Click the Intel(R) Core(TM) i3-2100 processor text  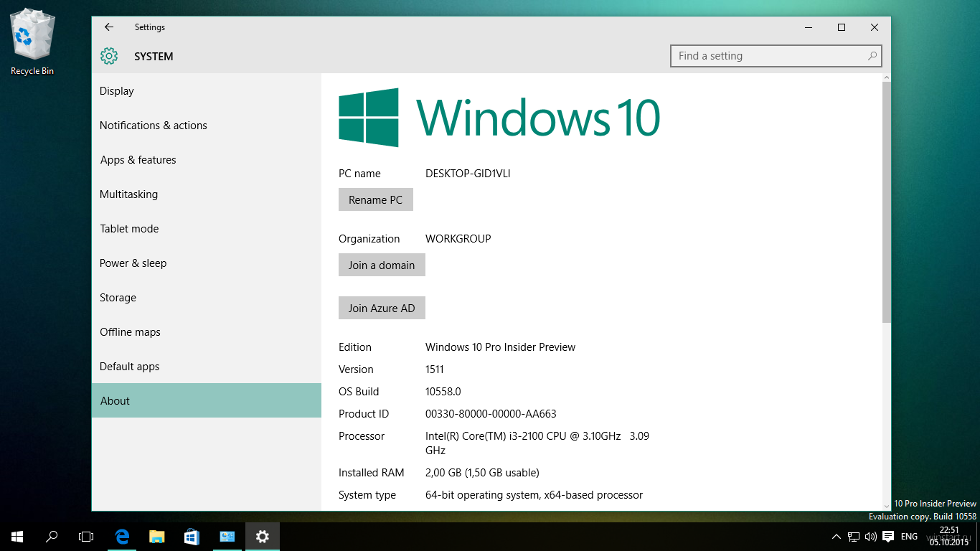(x=537, y=443)
